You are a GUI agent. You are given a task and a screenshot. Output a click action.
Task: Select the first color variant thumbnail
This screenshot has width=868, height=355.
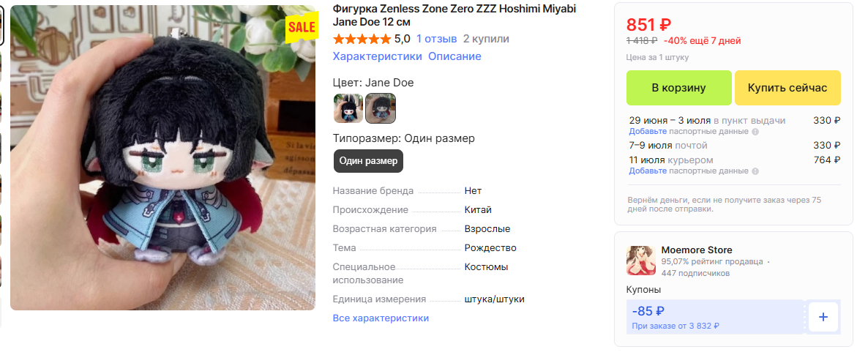(348, 108)
